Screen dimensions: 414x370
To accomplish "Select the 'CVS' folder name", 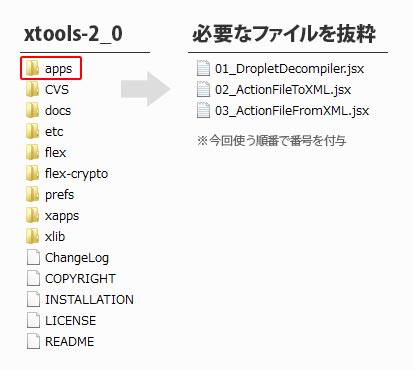I will [x=57, y=89].
